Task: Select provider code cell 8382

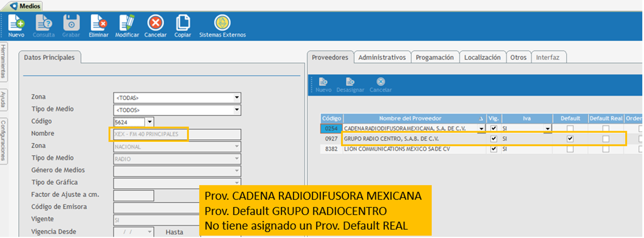Action: coord(332,149)
